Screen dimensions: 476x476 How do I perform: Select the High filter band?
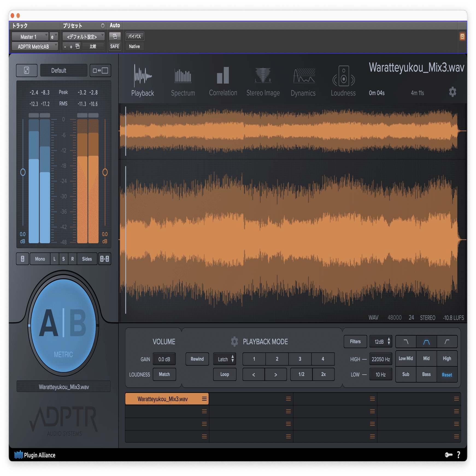(447, 359)
